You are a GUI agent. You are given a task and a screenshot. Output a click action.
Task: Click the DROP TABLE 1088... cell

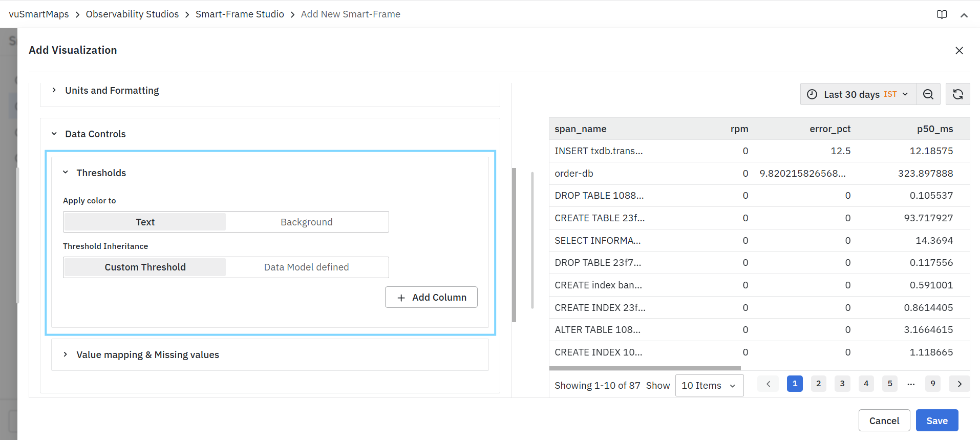pyautogui.click(x=599, y=196)
